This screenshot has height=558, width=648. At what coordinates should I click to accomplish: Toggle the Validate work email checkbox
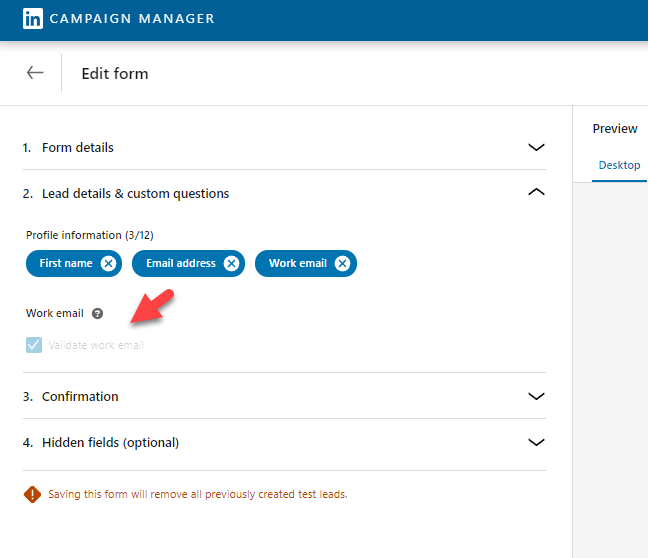[34, 345]
